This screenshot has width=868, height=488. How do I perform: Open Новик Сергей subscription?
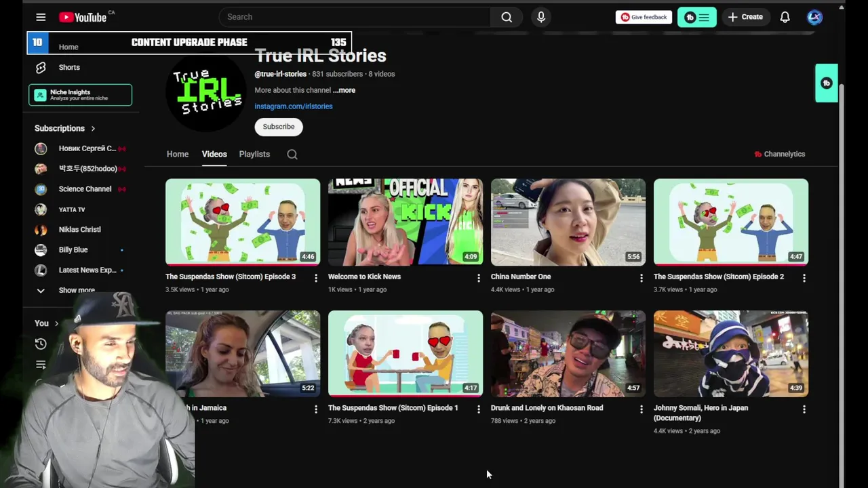(80, 148)
